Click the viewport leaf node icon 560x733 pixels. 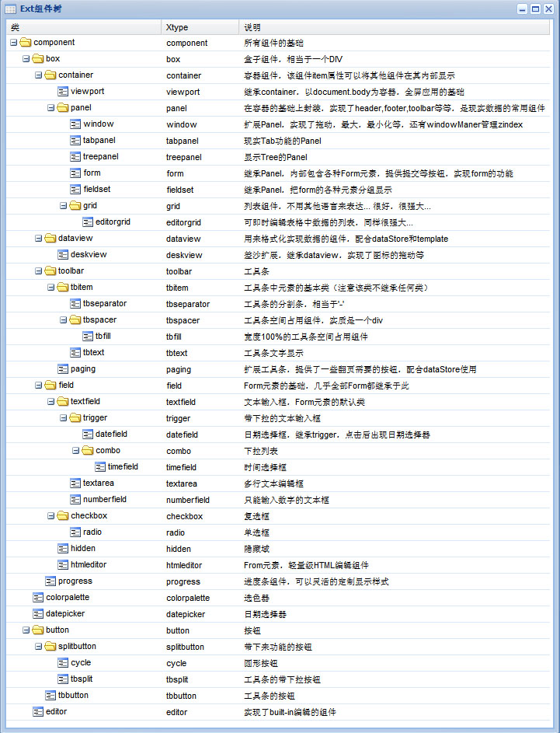[x=63, y=92]
